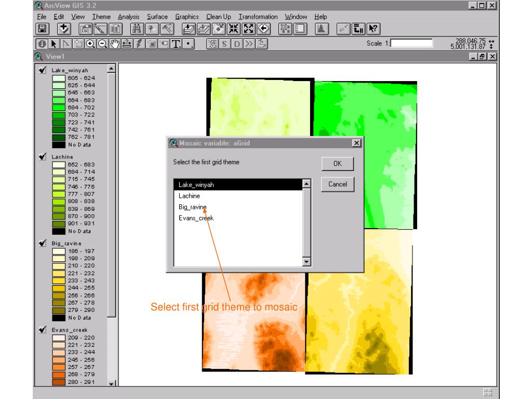Select Lachine in the grid theme list

238,196
